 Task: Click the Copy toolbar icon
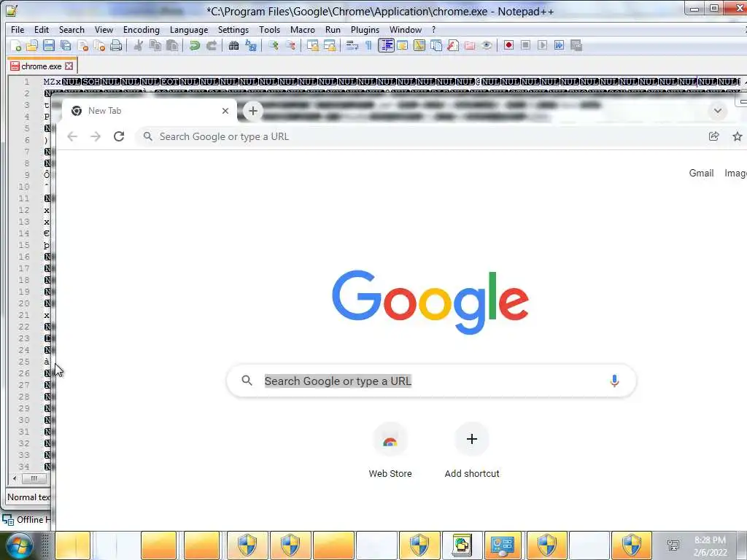[155, 45]
